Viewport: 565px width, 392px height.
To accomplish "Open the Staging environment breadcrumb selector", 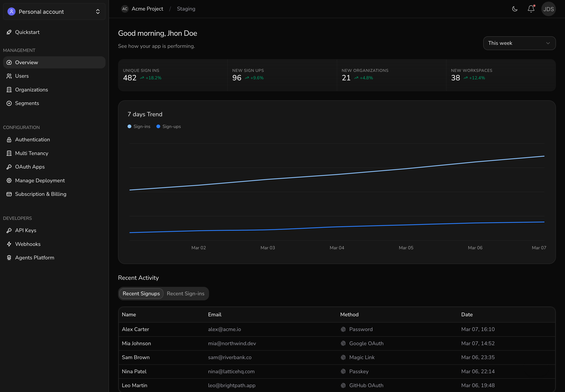I will tap(186, 9).
